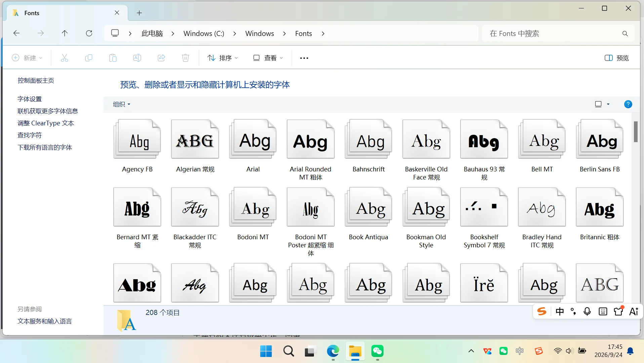This screenshot has height=363, width=644.
Task: Open the view options arrow beside help
Action: 608,104
